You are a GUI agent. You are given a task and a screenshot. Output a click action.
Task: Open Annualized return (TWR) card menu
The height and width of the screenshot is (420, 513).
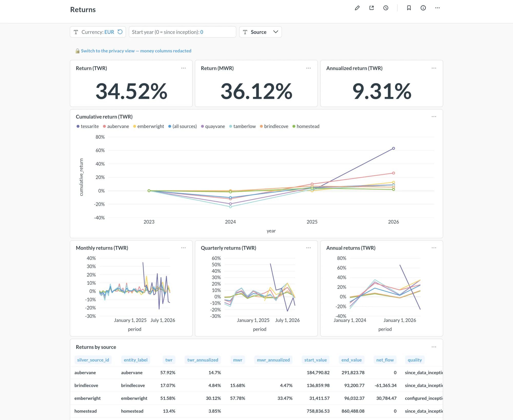[x=434, y=68]
